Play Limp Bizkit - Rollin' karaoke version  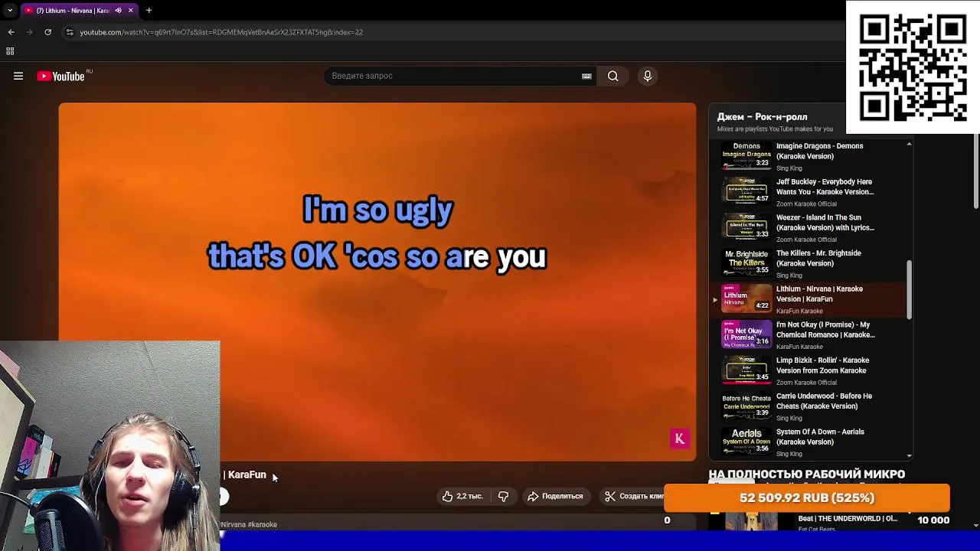point(822,365)
